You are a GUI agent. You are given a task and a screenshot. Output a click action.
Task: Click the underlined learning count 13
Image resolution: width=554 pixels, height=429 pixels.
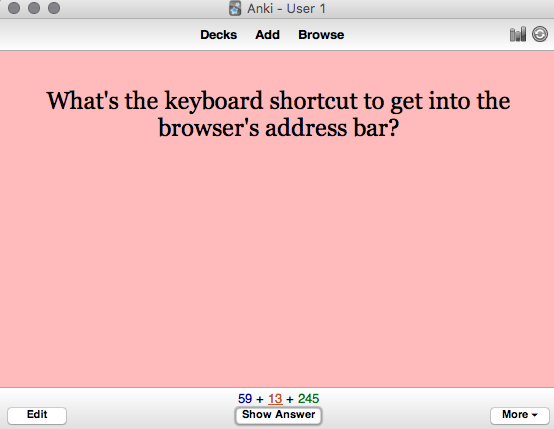275,399
